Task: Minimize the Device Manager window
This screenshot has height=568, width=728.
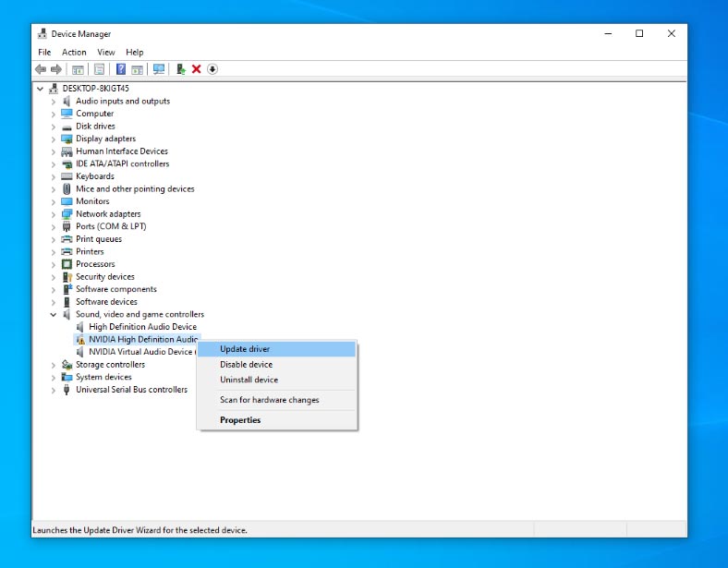Action: tap(608, 33)
